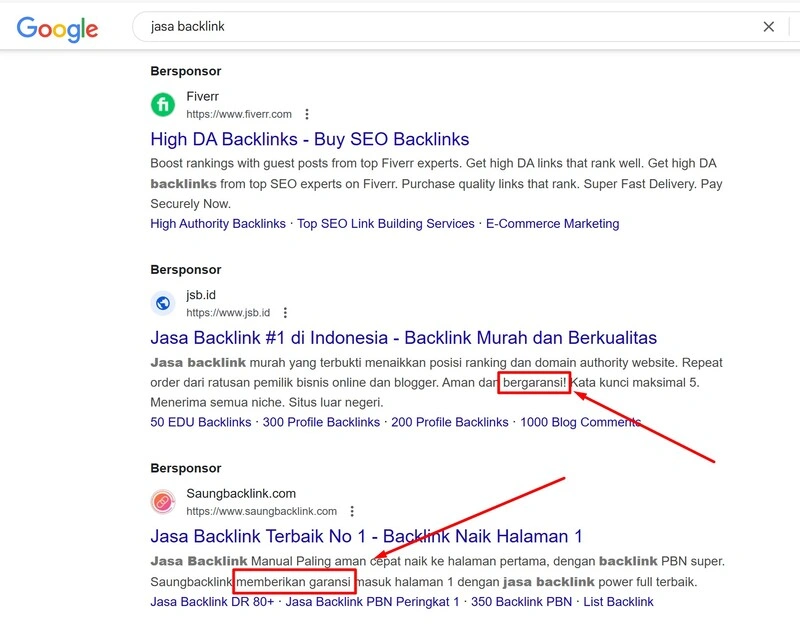This screenshot has width=800, height=634.
Task: Open 'Jasa Backlink Terbaik No 1' result title
Action: pyautogui.click(x=366, y=536)
